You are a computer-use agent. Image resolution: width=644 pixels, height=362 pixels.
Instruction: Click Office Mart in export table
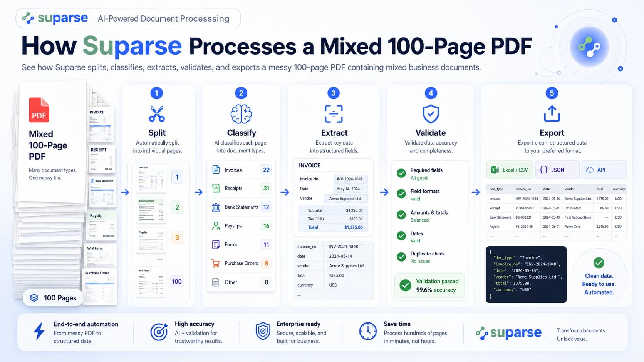point(573,208)
